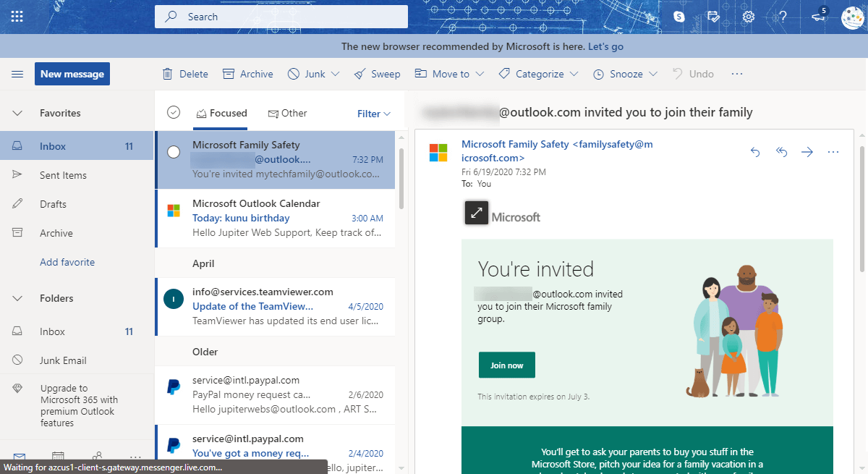Forward the Family Safety email

tap(807, 152)
